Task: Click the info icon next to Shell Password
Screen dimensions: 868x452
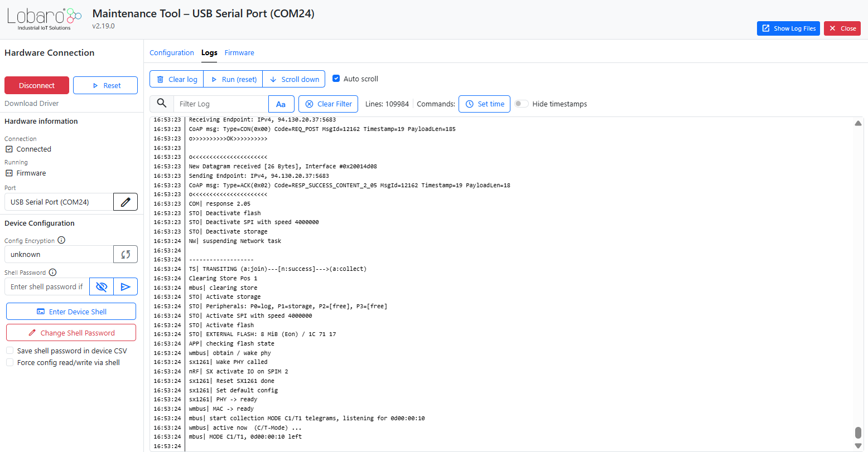Action: pyautogui.click(x=52, y=273)
